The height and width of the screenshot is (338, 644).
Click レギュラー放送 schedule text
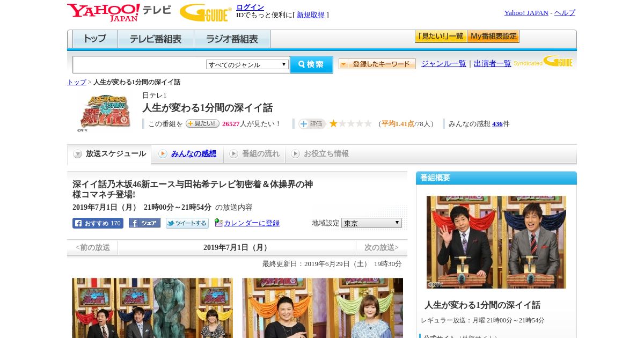coord(482,320)
